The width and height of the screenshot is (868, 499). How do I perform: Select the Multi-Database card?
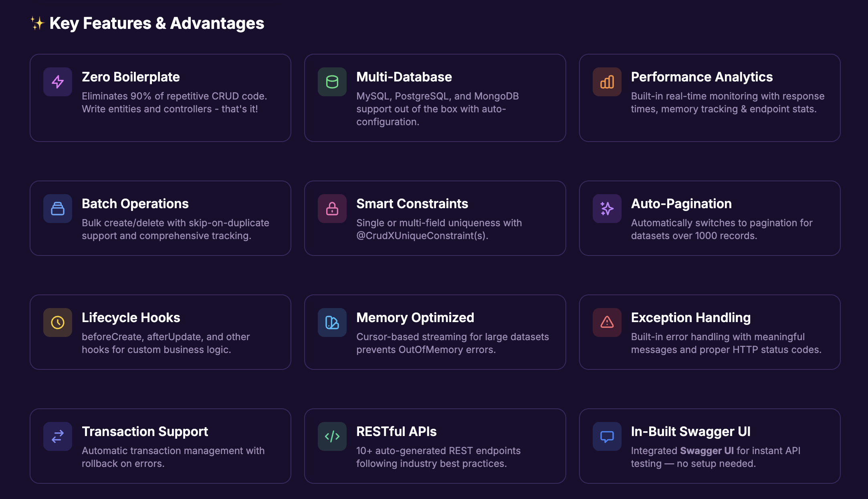(435, 97)
